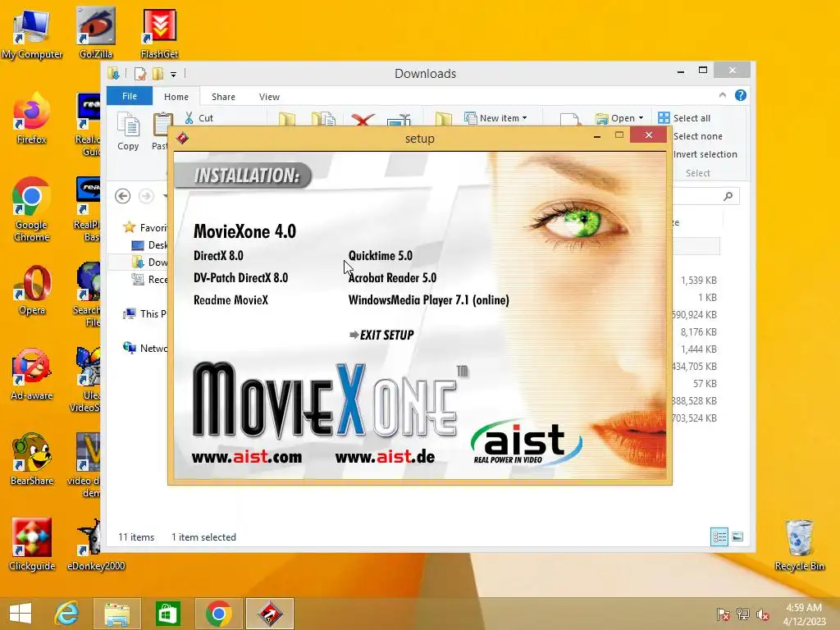
Task: Open Recycle Bin on desktop
Action: 799,546
